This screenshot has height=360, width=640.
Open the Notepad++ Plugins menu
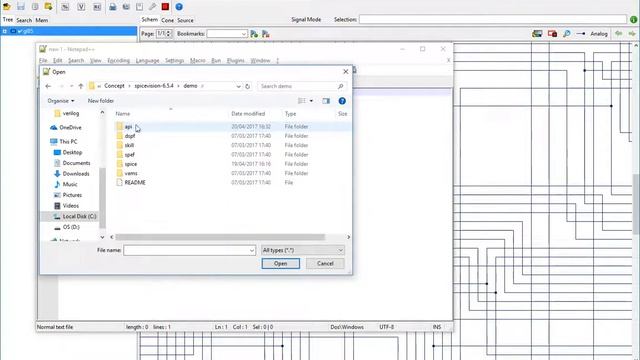click(x=236, y=60)
